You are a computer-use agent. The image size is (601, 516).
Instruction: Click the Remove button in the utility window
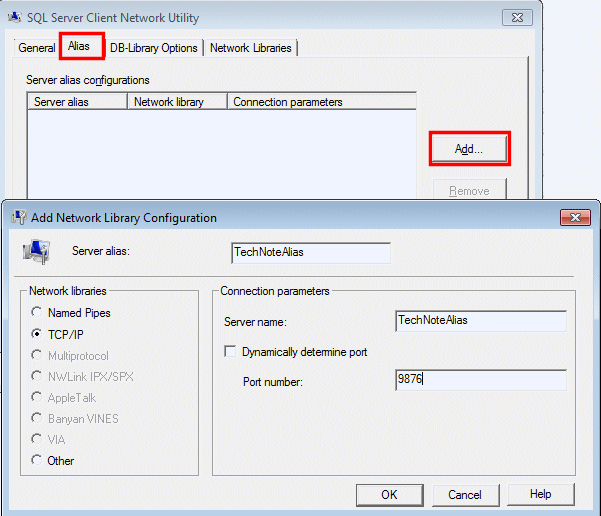pyautogui.click(x=470, y=190)
